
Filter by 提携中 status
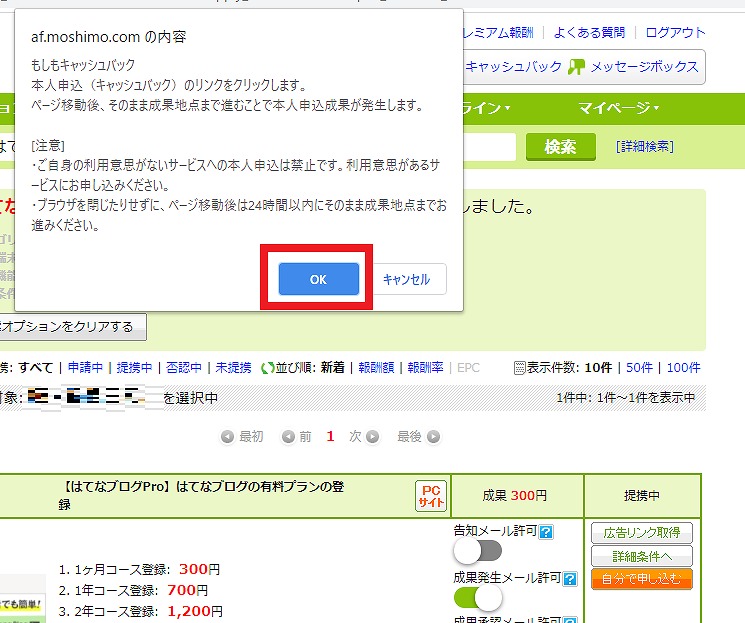pyautogui.click(x=134, y=367)
